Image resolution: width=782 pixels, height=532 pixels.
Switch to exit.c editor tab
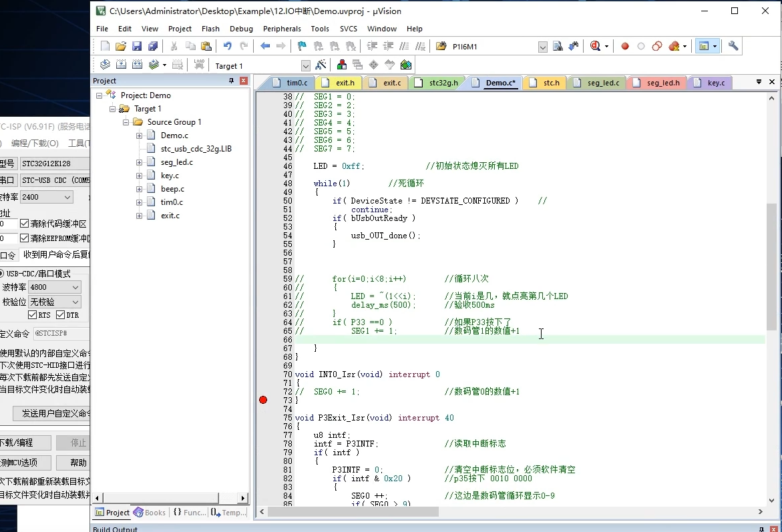coord(387,83)
